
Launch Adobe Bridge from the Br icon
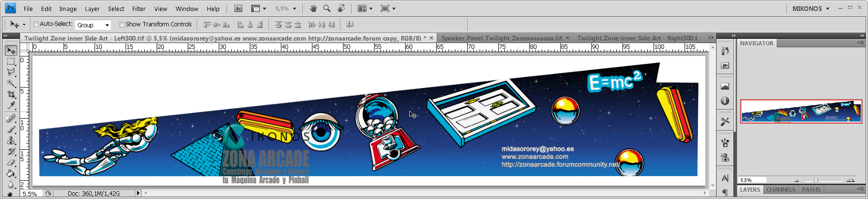238,9
